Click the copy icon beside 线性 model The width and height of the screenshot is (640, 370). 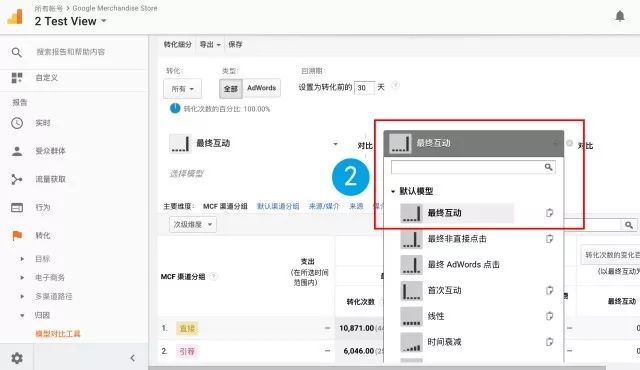tap(549, 316)
